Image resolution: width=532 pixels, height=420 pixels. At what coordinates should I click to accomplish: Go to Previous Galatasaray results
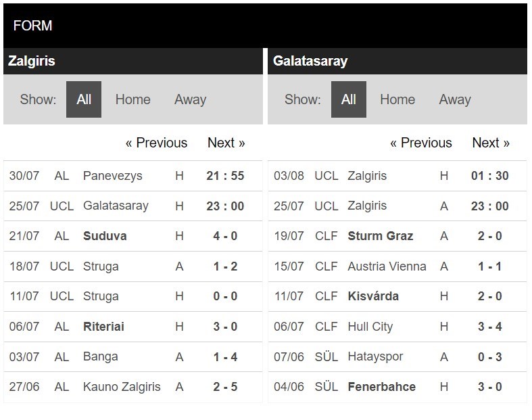click(421, 143)
